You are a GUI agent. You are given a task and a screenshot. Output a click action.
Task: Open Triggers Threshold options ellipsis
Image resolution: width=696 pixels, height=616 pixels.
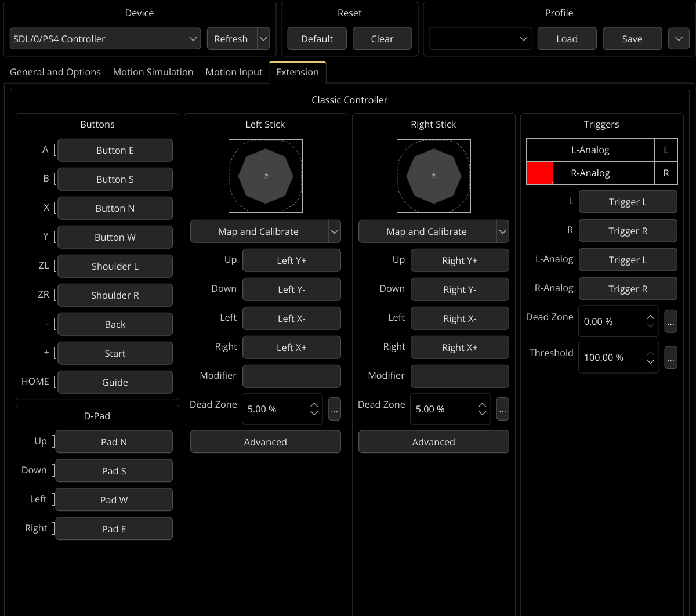pos(671,357)
